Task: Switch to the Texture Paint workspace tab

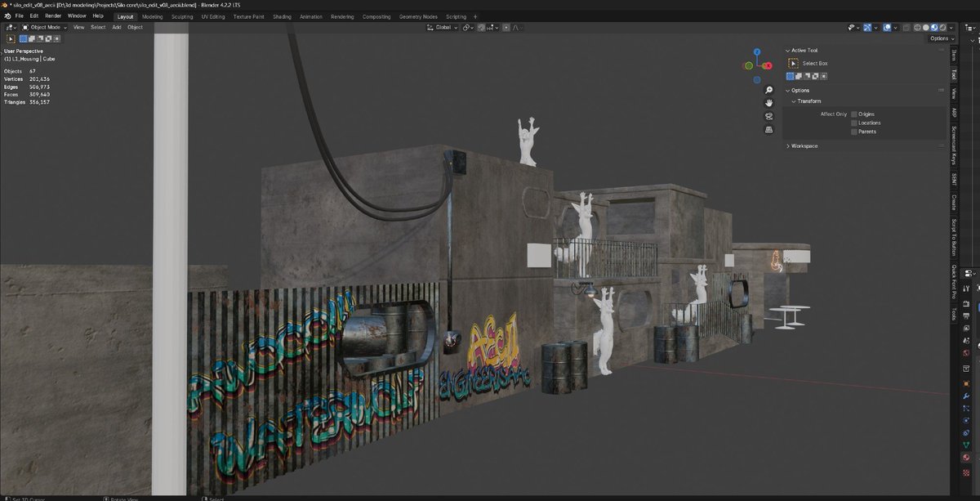Action: (248, 16)
